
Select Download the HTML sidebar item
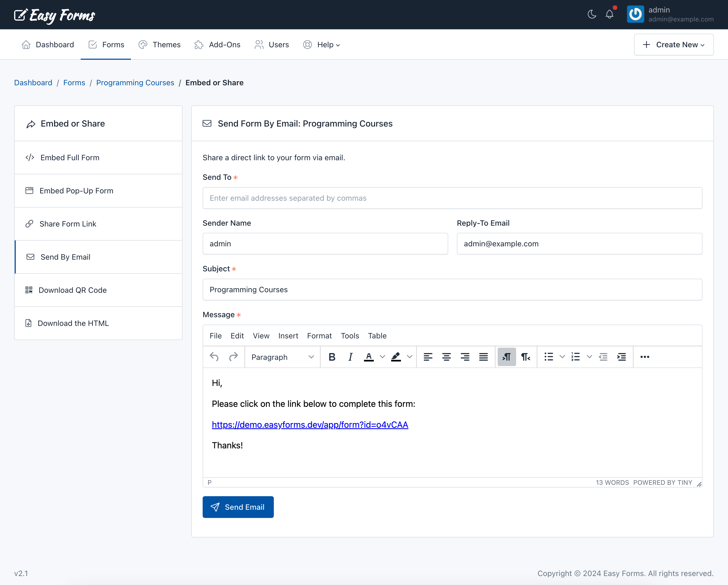click(98, 323)
